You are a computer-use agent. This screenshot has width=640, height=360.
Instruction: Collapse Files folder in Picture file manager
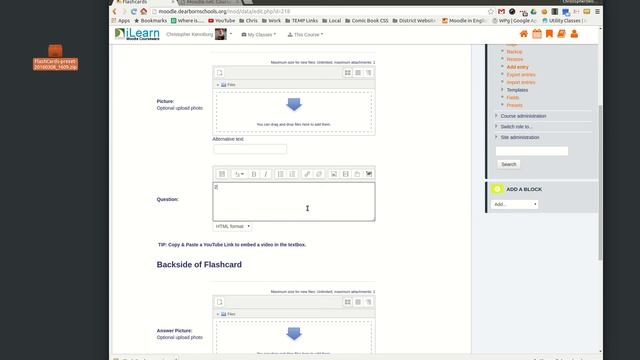pos(218,85)
